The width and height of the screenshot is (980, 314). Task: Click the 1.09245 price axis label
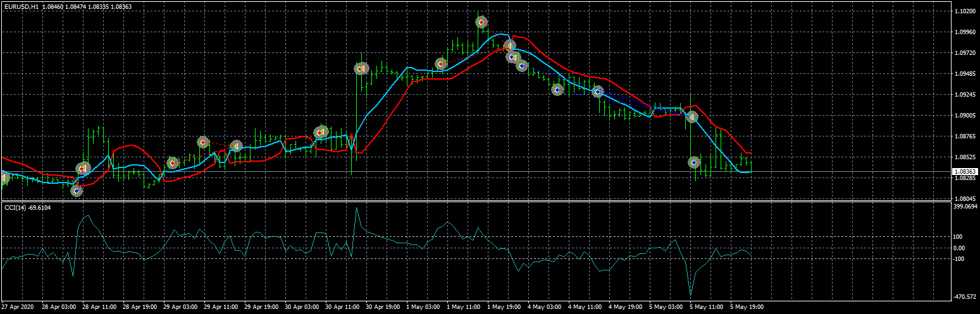point(964,95)
